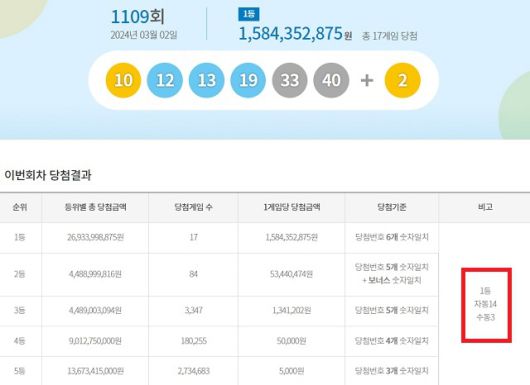Viewport: 530px width, 385px height.
Task: Click the blue ball number 13
Action: 207,80
